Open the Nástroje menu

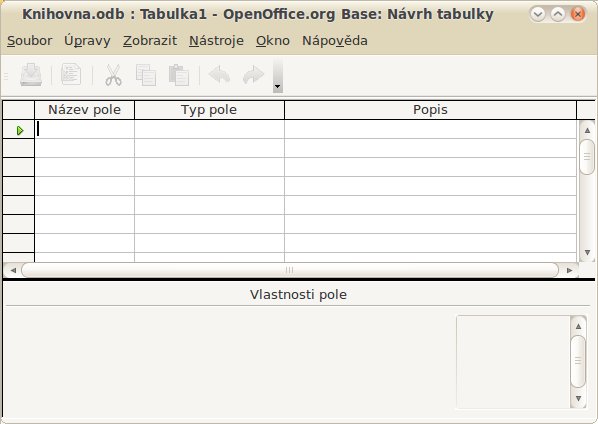216,40
